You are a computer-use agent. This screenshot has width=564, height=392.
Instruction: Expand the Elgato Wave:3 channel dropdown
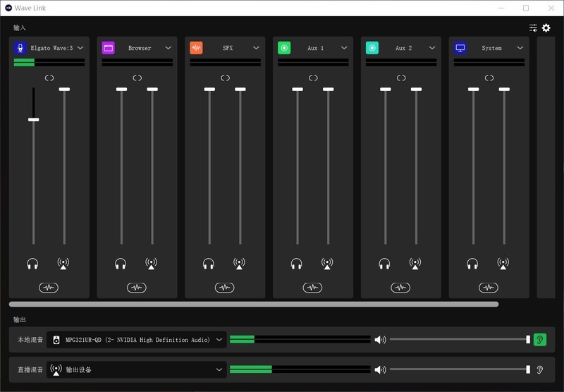coord(80,48)
